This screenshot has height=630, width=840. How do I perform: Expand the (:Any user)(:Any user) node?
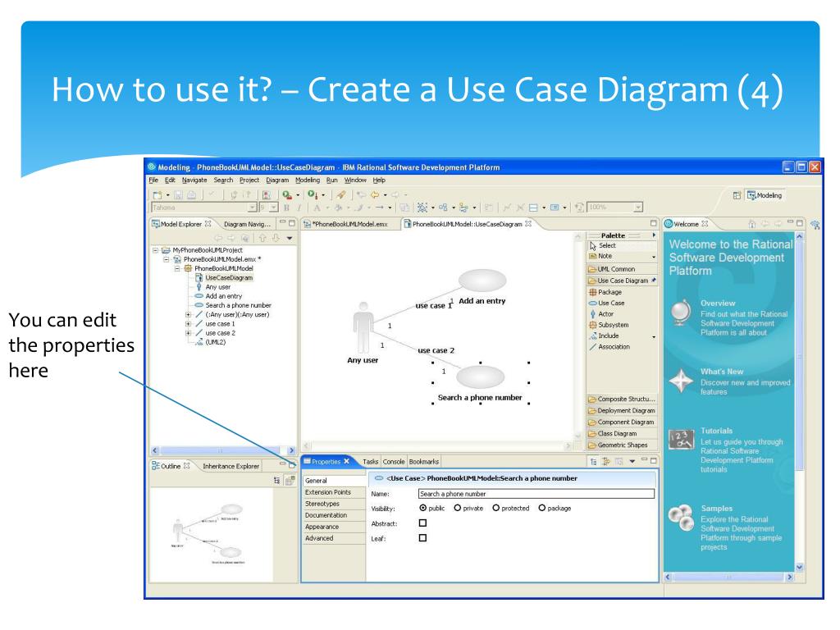[x=188, y=315]
